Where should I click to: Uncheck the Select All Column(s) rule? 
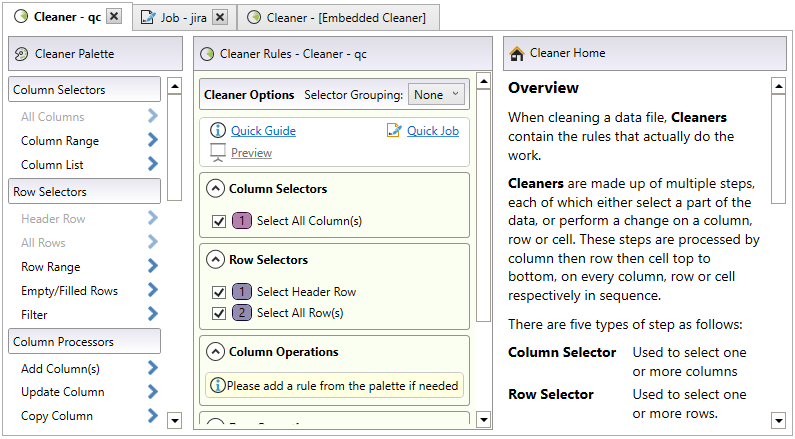click(219, 221)
